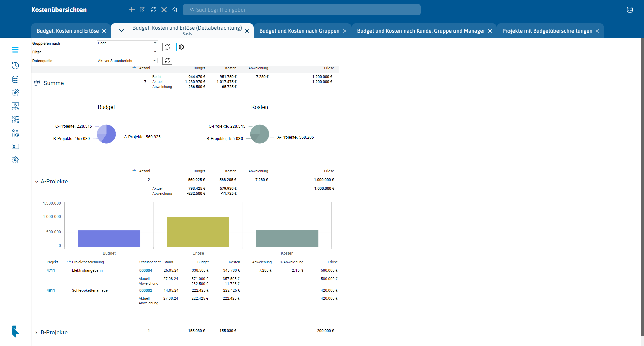The height and width of the screenshot is (346, 644).
Task: Click the ID card icon in sidebar
Action: coord(15,146)
